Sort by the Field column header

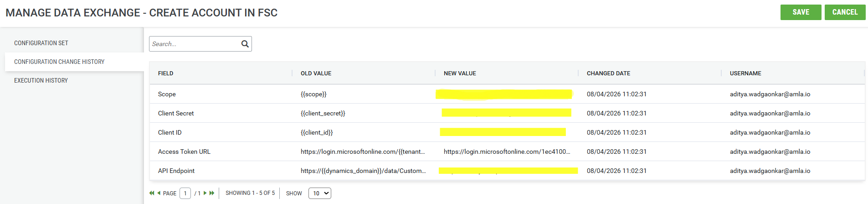pos(165,73)
